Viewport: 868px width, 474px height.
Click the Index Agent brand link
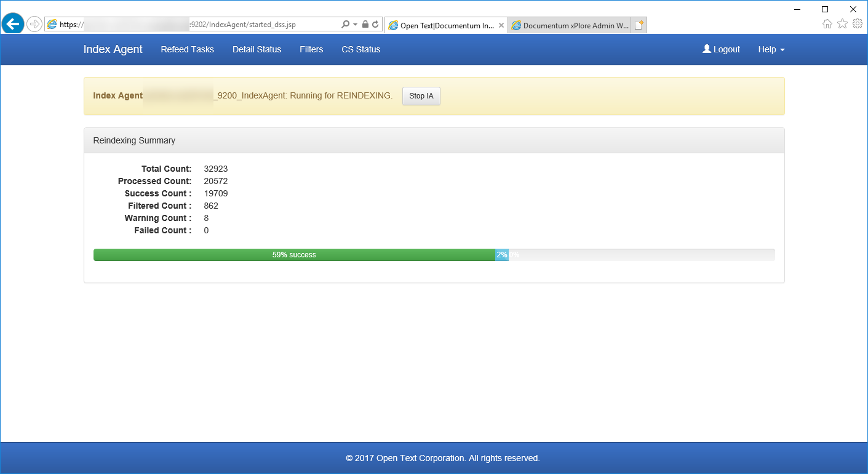pyautogui.click(x=113, y=49)
